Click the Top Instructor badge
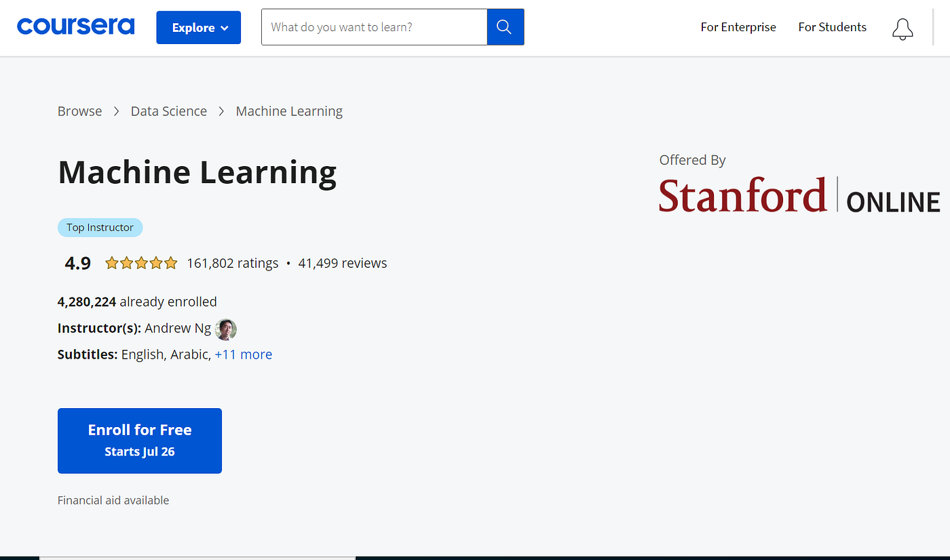The height and width of the screenshot is (560, 950). pyautogui.click(x=100, y=227)
